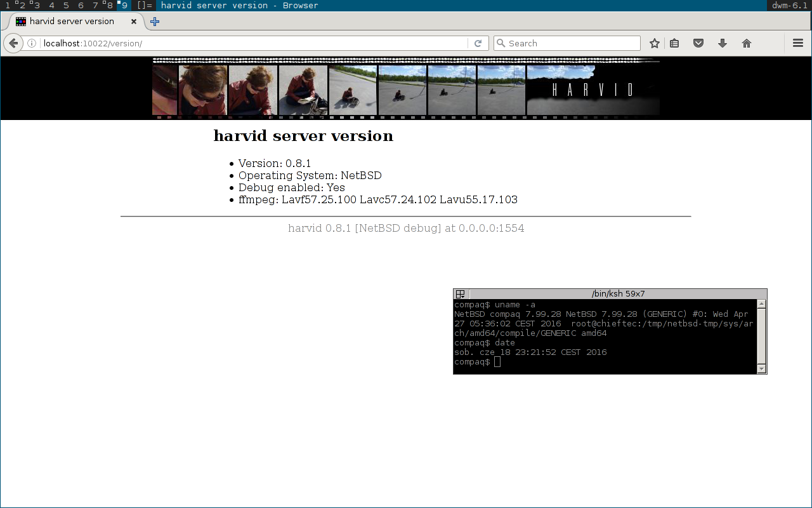Click the 'Debug enabled: Yes' line
Image resolution: width=812 pixels, height=508 pixels.
292,187
